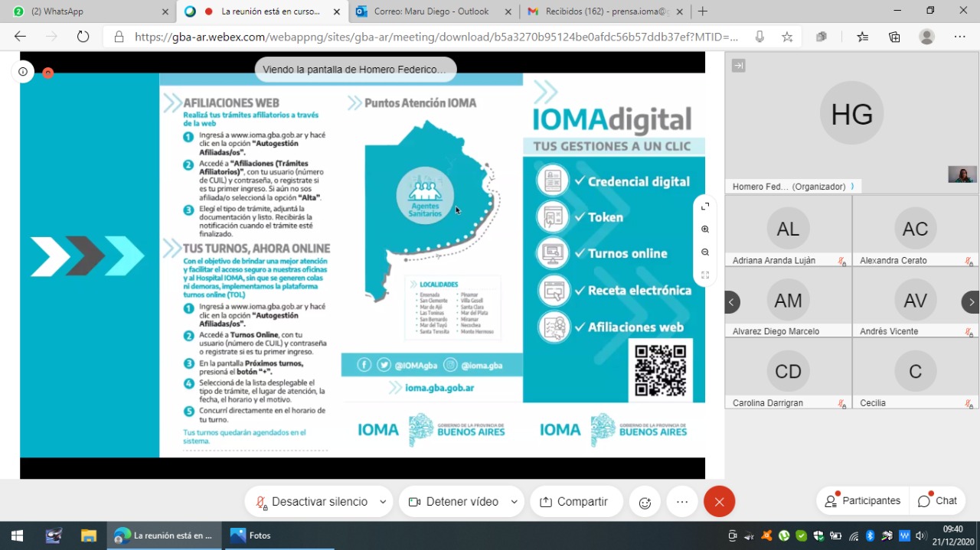Add this page to favorites
The height and width of the screenshot is (550, 980).
(x=787, y=37)
